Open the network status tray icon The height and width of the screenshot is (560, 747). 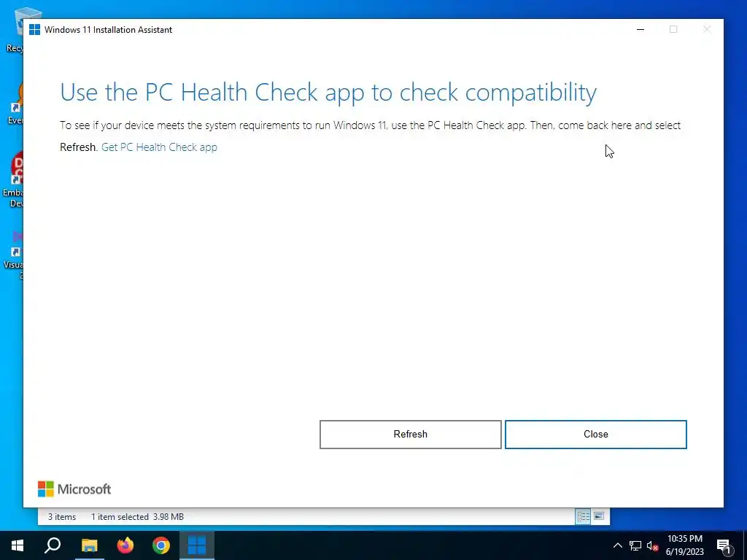tap(635, 545)
